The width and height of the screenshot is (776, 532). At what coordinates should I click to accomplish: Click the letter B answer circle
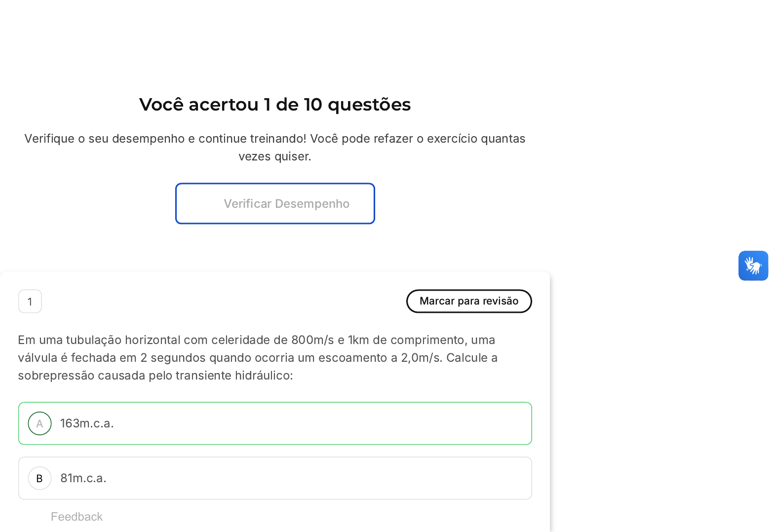[x=40, y=478]
